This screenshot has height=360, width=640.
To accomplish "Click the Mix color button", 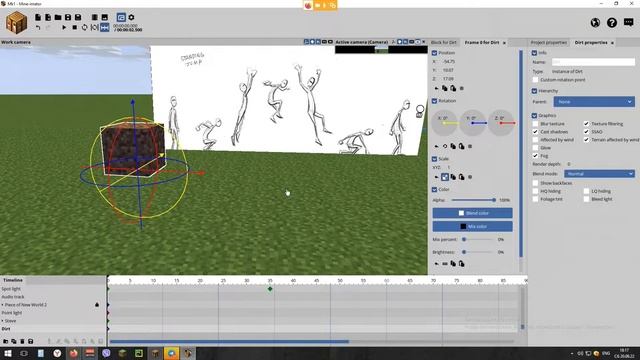I will point(472,227).
